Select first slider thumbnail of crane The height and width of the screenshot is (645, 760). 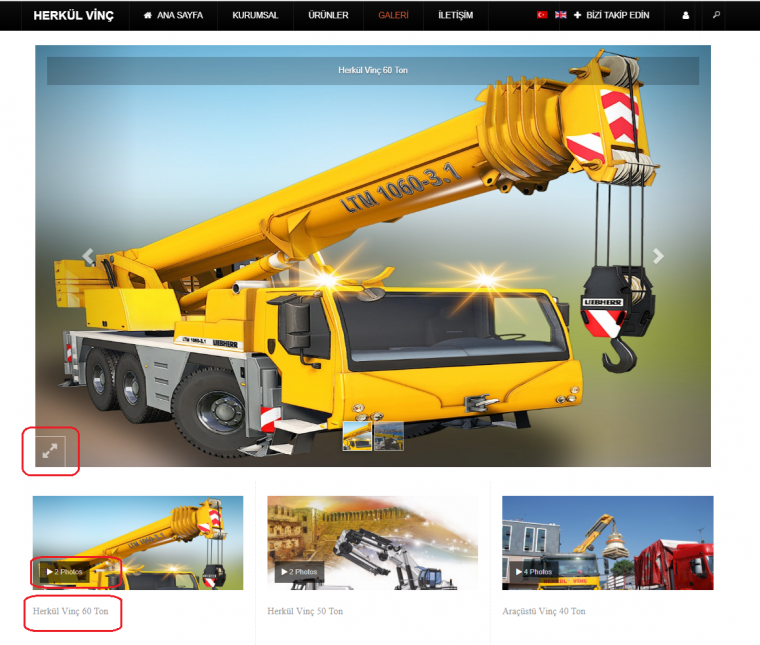point(357,436)
